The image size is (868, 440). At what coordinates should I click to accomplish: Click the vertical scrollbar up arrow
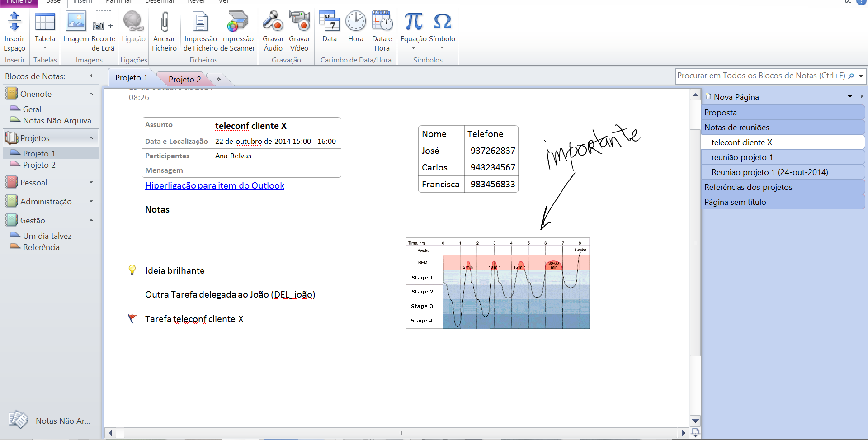coord(695,95)
